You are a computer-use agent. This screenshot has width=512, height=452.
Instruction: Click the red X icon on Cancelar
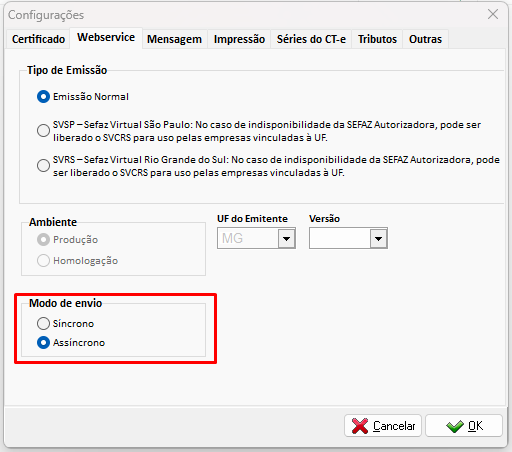point(360,426)
